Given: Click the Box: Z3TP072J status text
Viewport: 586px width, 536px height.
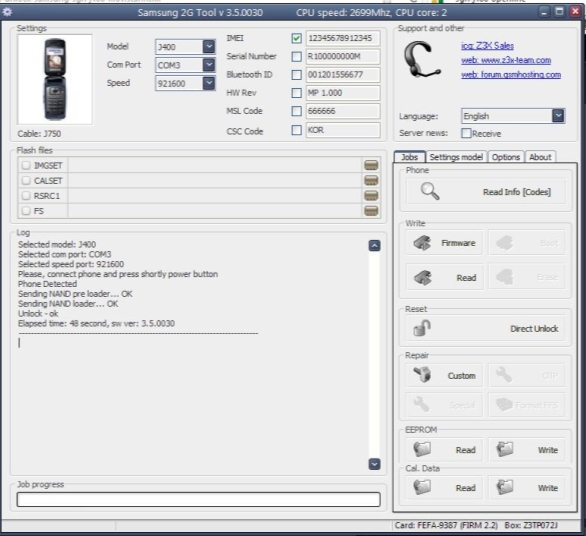Looking at the screenshot, I should 531,525.
